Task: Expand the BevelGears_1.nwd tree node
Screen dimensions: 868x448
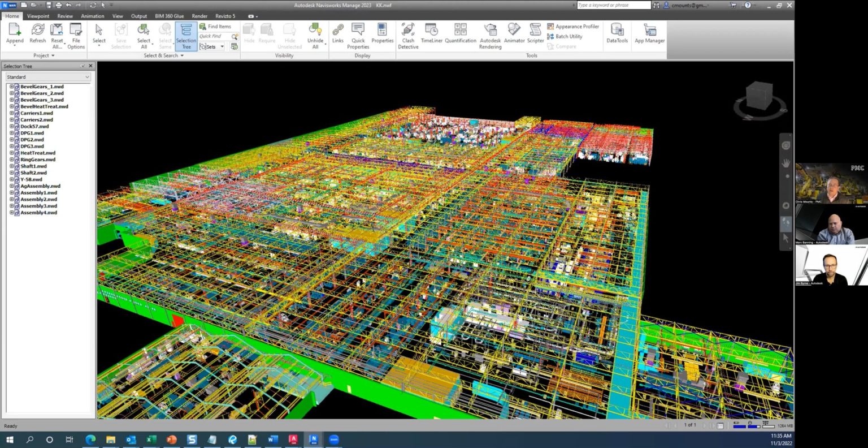Action: click(x=11, y=87)
